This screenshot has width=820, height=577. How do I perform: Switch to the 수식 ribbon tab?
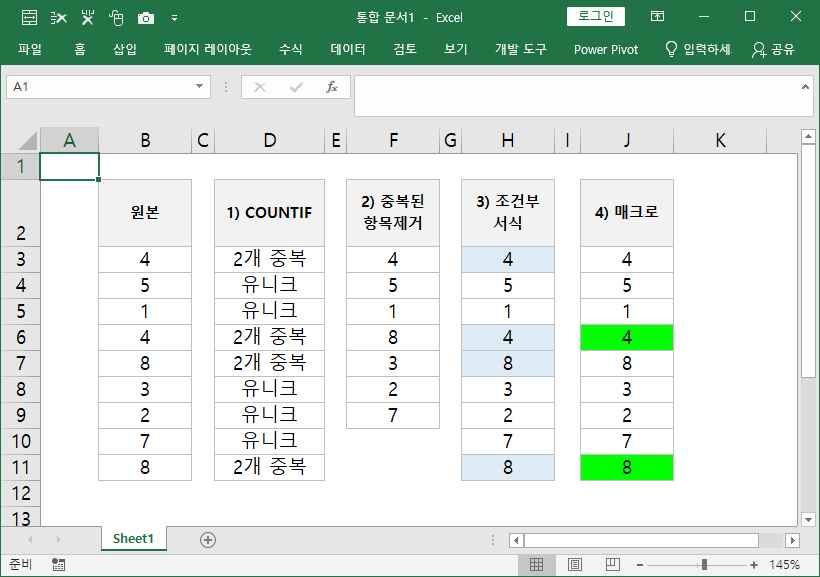tap(291, 49)
